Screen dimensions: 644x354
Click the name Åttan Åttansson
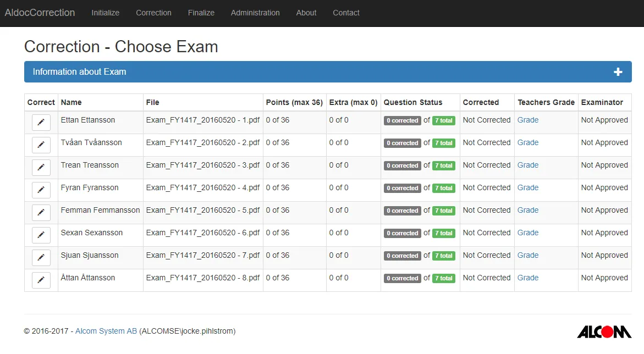coord(88,278)
